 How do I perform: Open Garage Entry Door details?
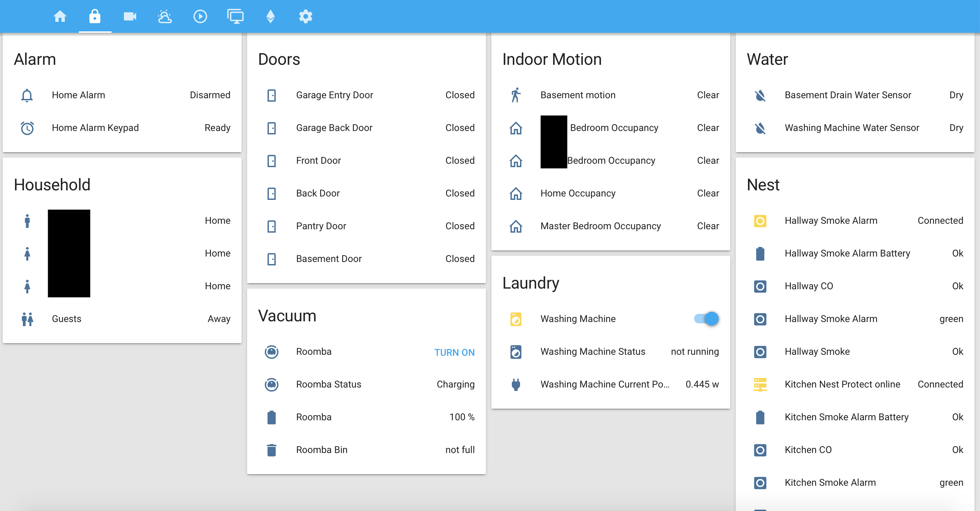pos(334,95)
